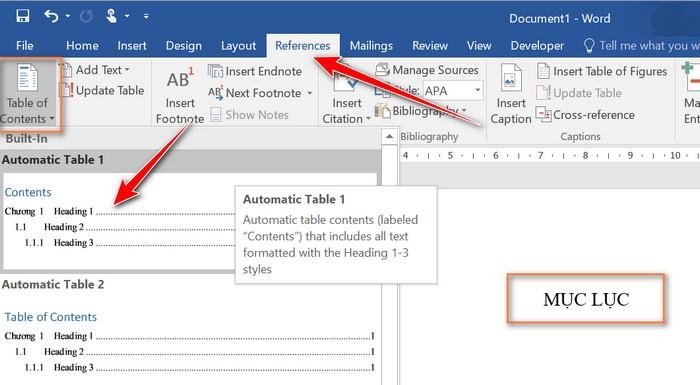Undo the last action

[51, 17]
